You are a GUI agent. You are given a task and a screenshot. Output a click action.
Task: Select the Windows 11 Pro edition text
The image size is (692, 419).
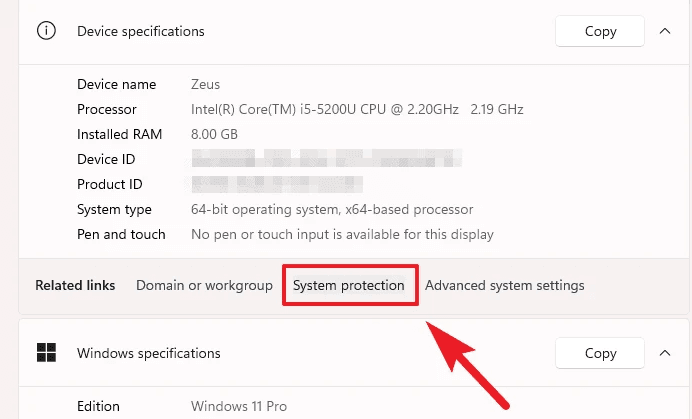point(239,406)
